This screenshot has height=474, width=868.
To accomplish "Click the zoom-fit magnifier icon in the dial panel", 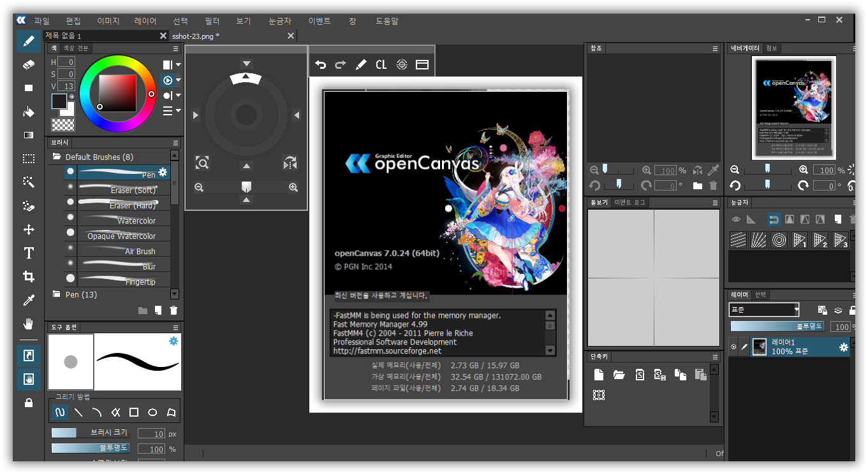I will click(202, 163).
